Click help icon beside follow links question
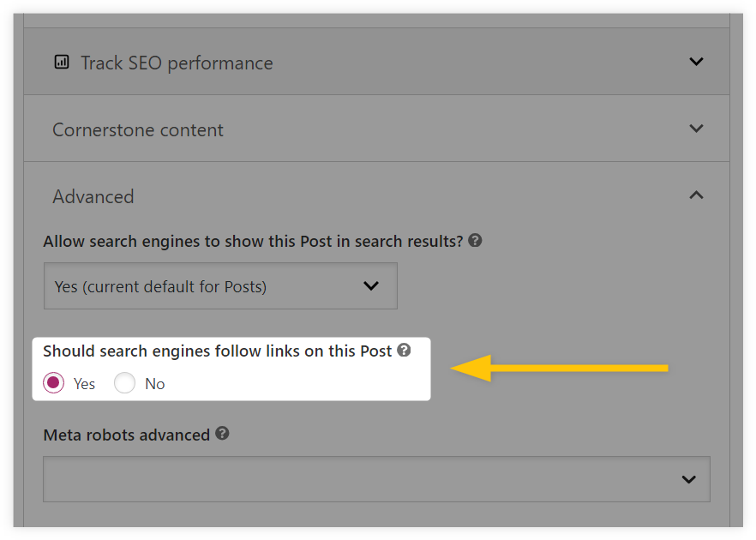Image resolution: width=756 pixels, height=540 pixels. click(404, 350)
